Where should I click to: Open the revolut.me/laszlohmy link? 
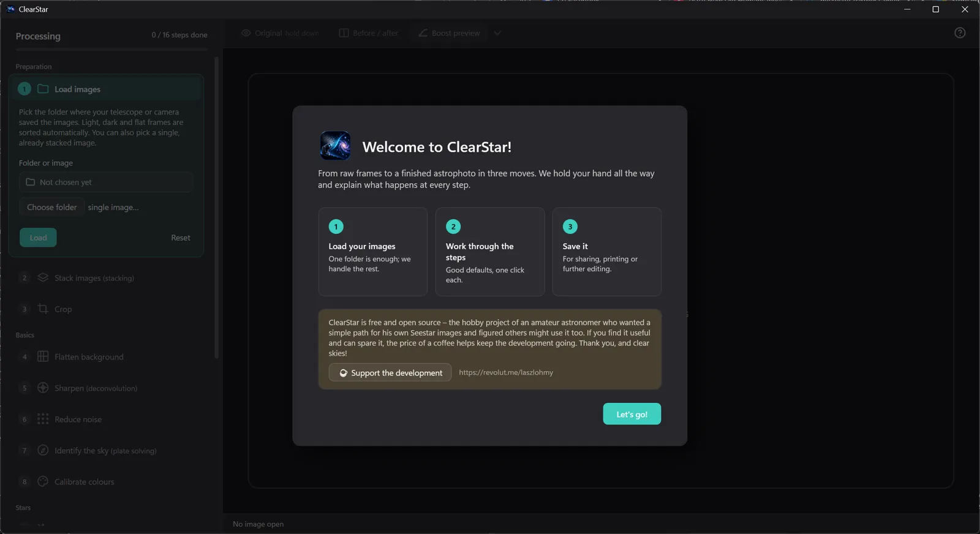coord(506,372)
